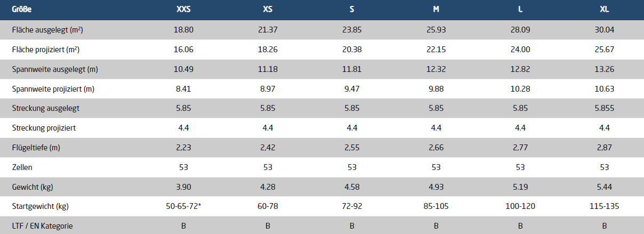Click the 2,87 chord value
The height and width of the screenshot is (234, 644).
pyautogui.click(x=605, y=148)
